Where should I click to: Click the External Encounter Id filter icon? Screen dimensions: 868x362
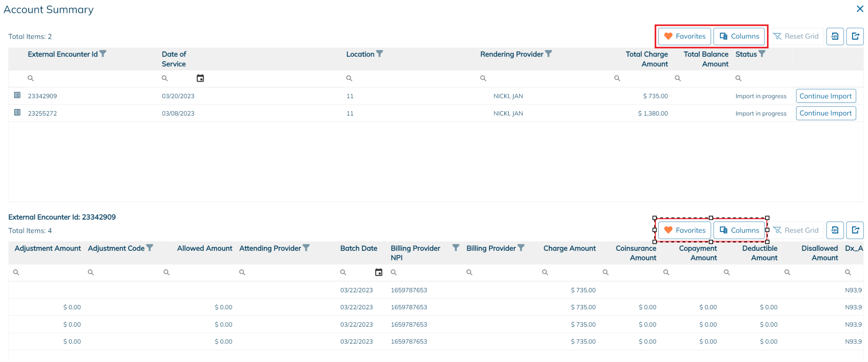[103, 54]
